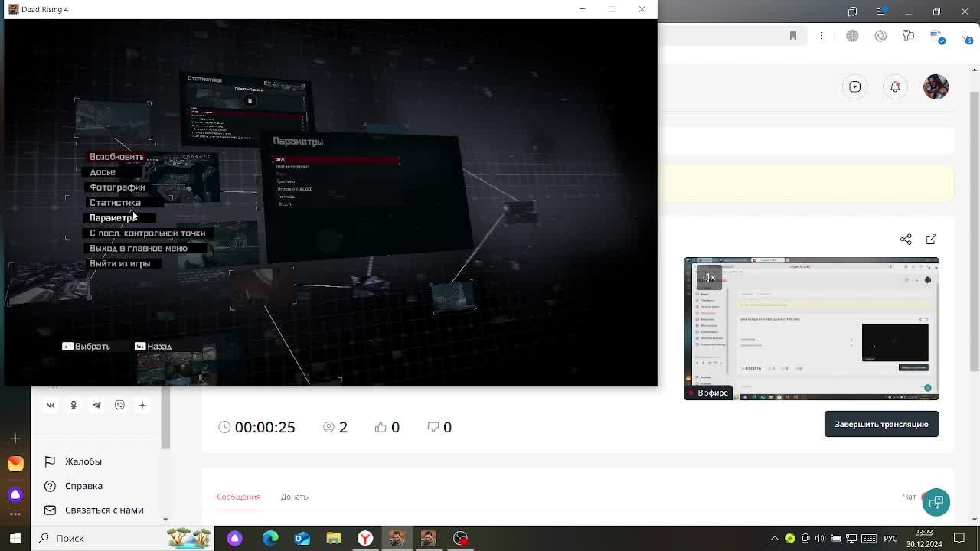Open Фотографии menu entry
The width and height of the screenshot is (980, 551).
click(117, 187)
